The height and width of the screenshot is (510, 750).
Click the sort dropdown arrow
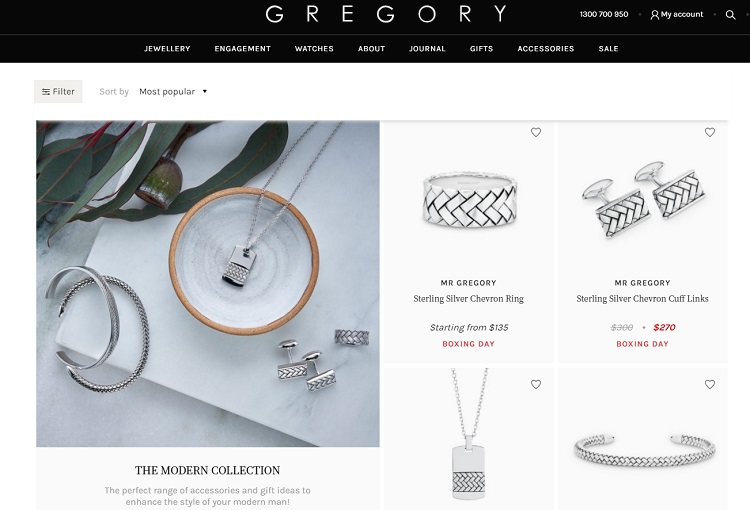point(205,91)
